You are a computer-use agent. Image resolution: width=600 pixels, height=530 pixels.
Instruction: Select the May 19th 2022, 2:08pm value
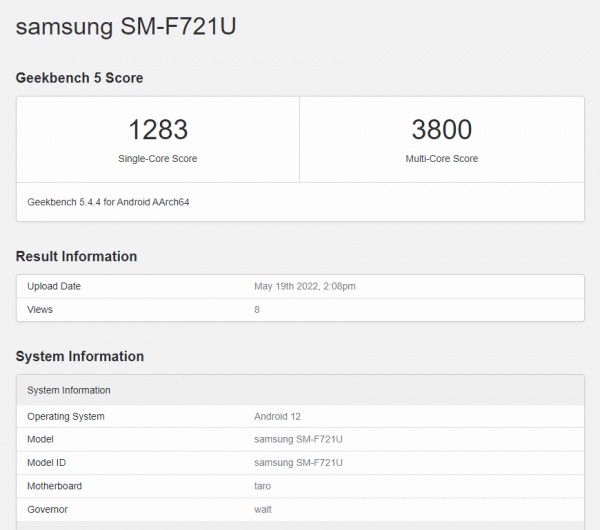point(305,286)
